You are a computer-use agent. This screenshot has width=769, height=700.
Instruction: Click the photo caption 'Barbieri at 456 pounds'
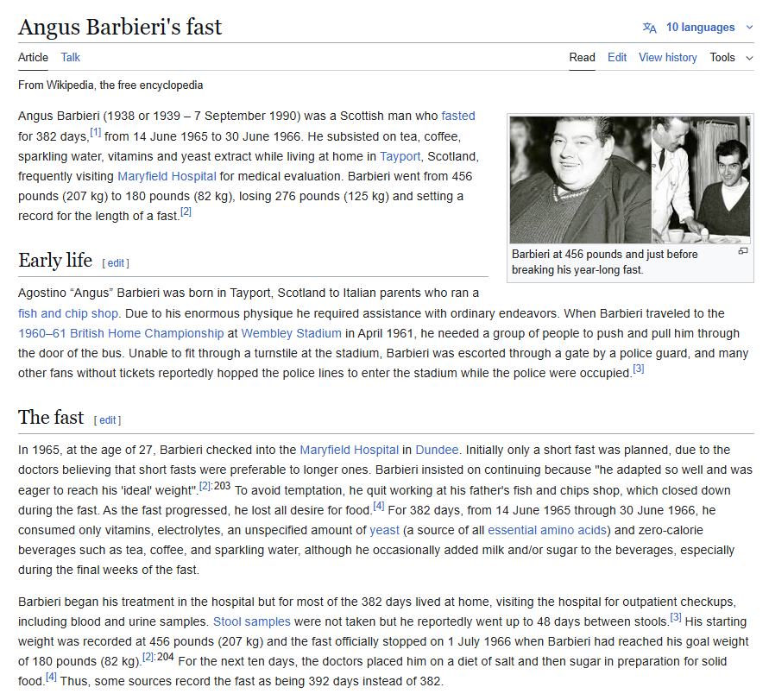pyautogui.click(x=605, y=262)
